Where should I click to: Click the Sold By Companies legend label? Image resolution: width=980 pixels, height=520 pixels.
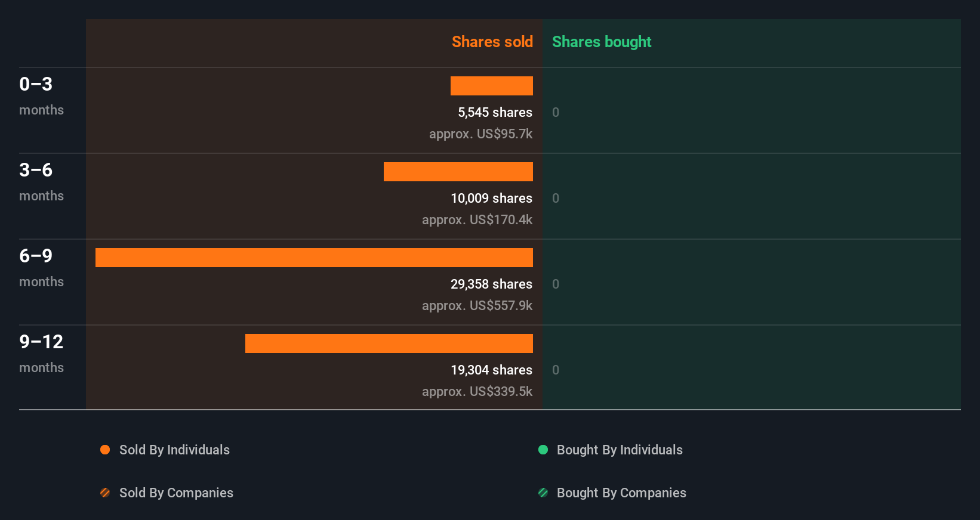click(x=176, y=493)
